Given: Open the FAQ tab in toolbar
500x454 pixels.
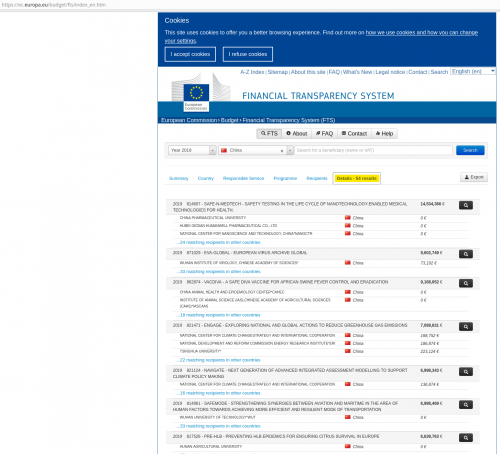Looking at the screenshot, I should (324, 134).
